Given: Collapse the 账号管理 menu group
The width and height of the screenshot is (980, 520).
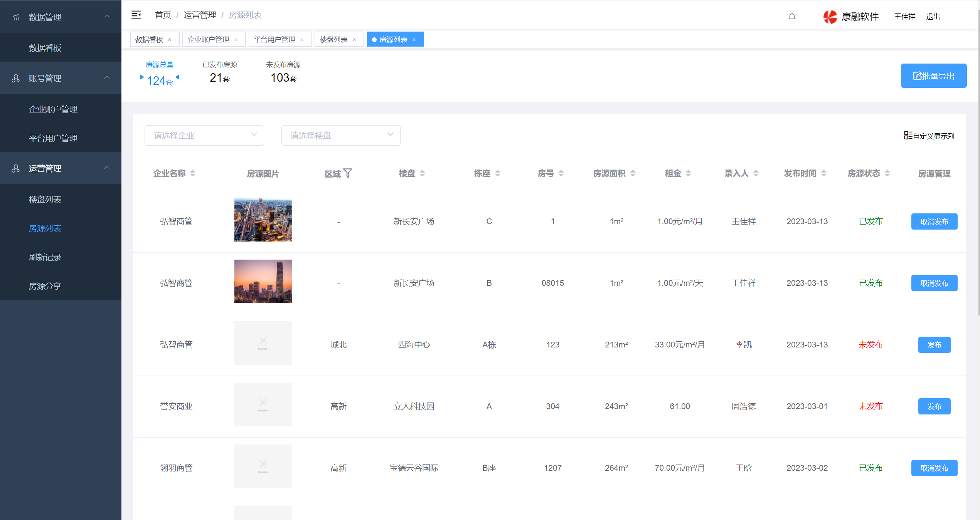Looking at the screenshot, I should coord(107,77).
